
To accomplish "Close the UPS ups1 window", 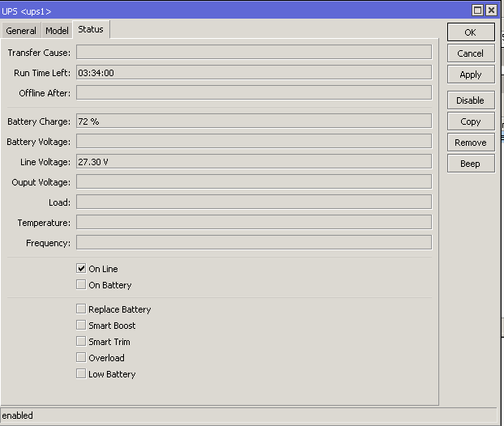I will pyautogui.click(x=492, y=11).
